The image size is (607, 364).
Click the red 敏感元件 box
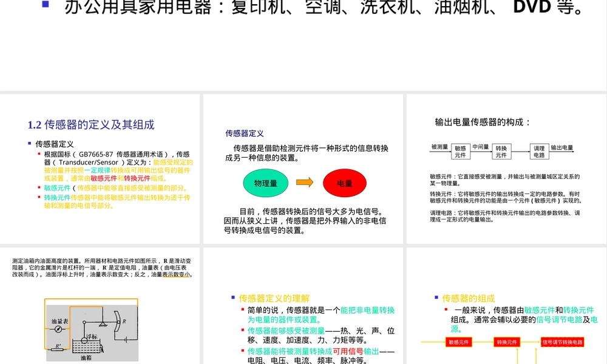(x=459, y=342)
